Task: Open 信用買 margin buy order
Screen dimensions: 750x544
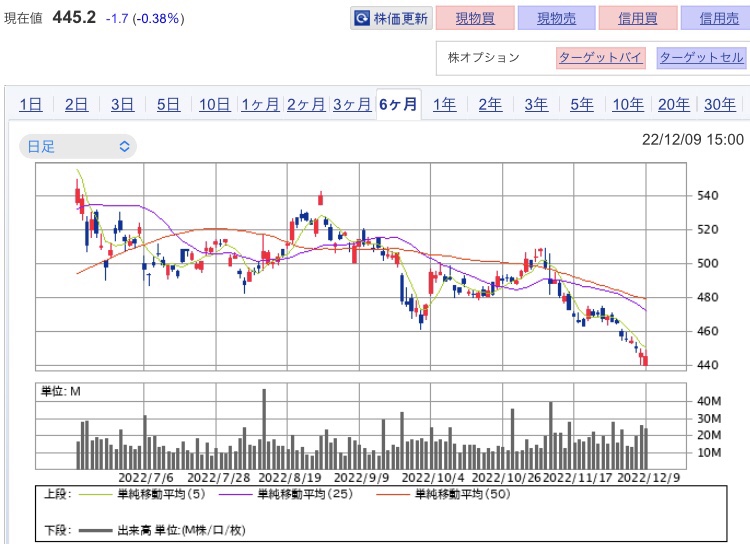Action: pos(638,18)
